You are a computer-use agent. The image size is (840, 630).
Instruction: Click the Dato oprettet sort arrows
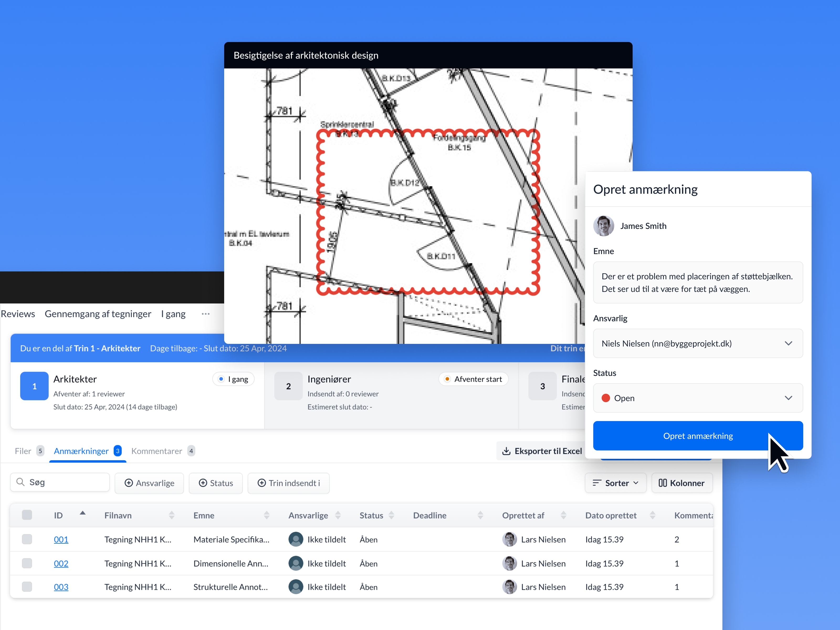coord(652,515)
